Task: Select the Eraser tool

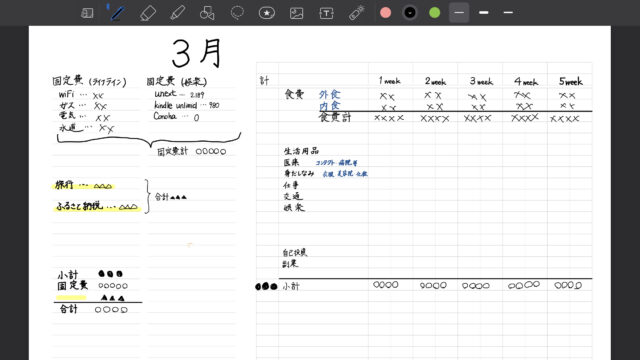Action: (148, 13)
